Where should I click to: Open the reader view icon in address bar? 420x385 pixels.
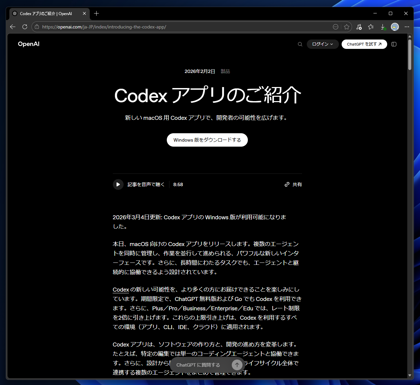click(336, 27)
